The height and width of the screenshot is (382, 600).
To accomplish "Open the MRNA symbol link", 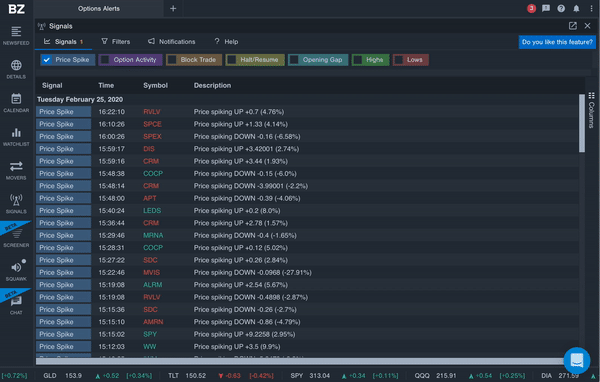I will [x=153, y=235].
